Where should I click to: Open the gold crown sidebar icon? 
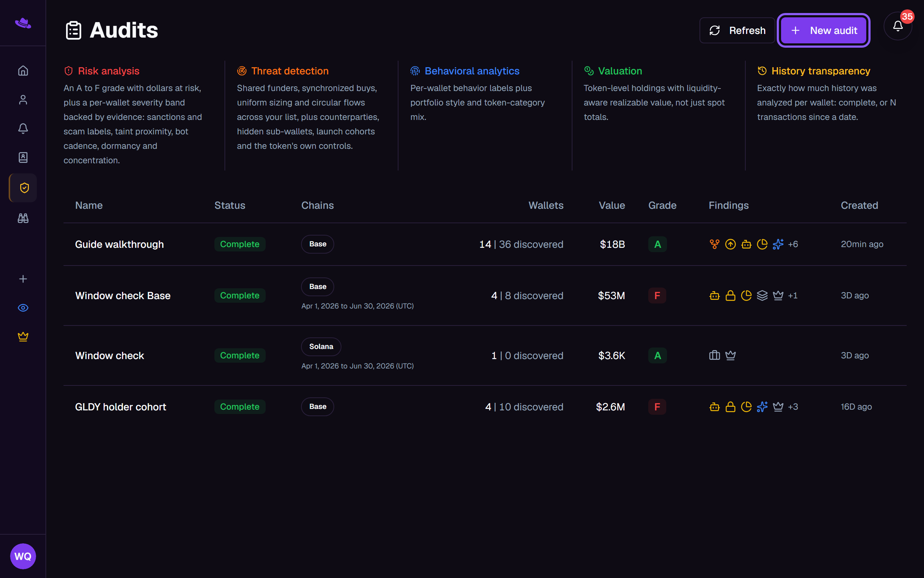point(23,336)
